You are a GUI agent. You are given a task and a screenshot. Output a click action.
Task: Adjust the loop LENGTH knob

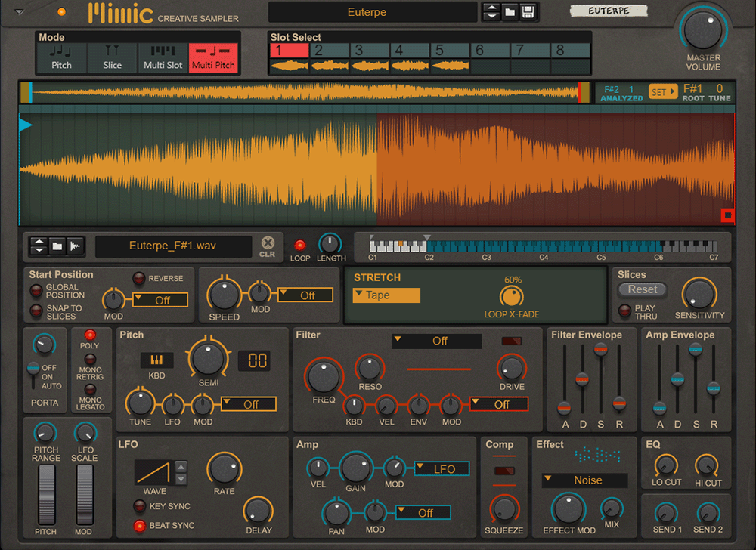click(330, 244)
